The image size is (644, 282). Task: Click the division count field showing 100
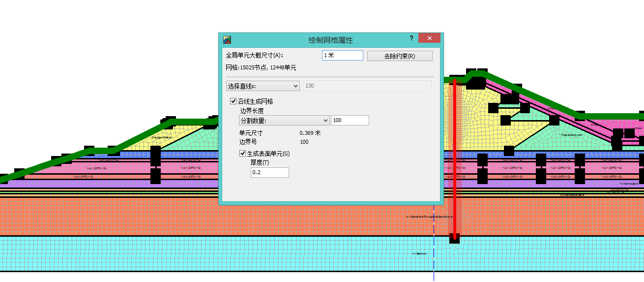pos(350,121)
